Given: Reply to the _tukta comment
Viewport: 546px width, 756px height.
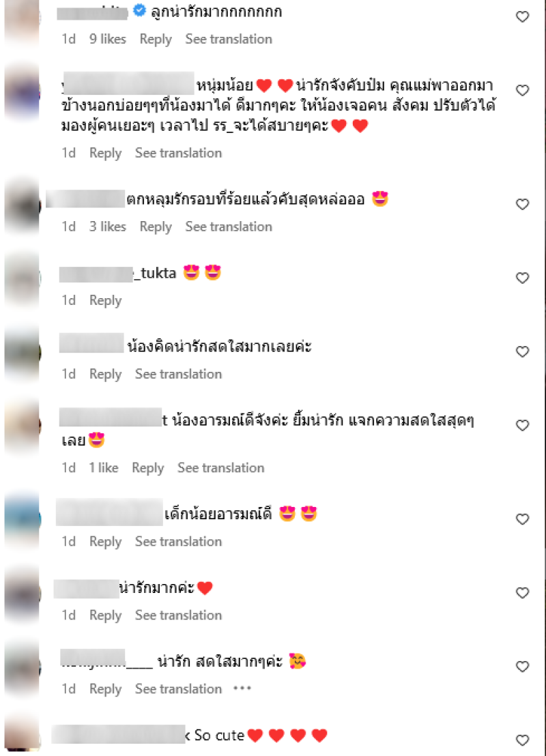Looking at the screenshot, I should click(x=105, y=300).
